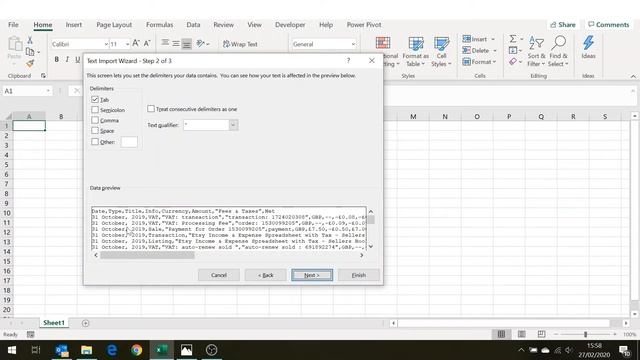Open Chrome from the taskbar
Image resolution: width=640 pixels, height=360 pixels.
coord(137,350)
